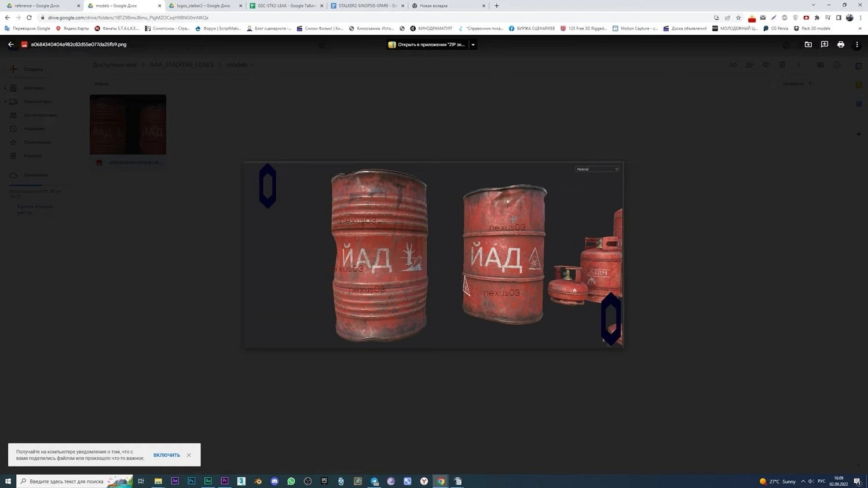Screen dimensions: 868x488
Task: Open Chrome extensions puzzle icon
Action: 817,18
